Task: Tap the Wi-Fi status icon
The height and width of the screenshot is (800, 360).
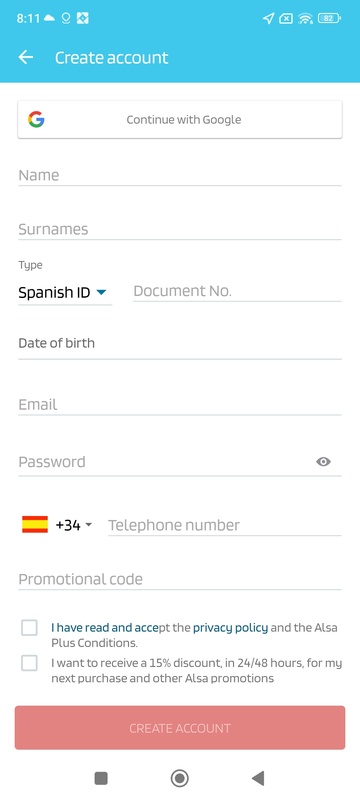Action: (x=305, y=19)
